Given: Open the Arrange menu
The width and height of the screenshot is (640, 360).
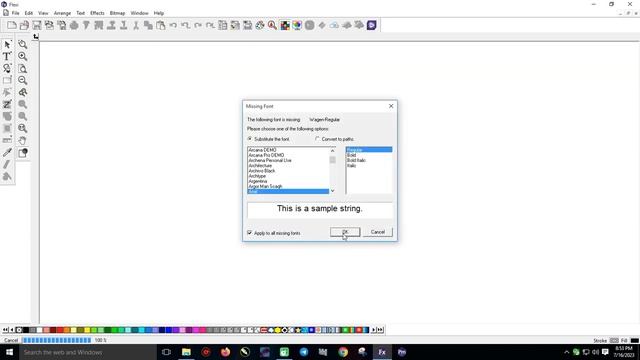Looking at the screenshot, I should 62,13.
